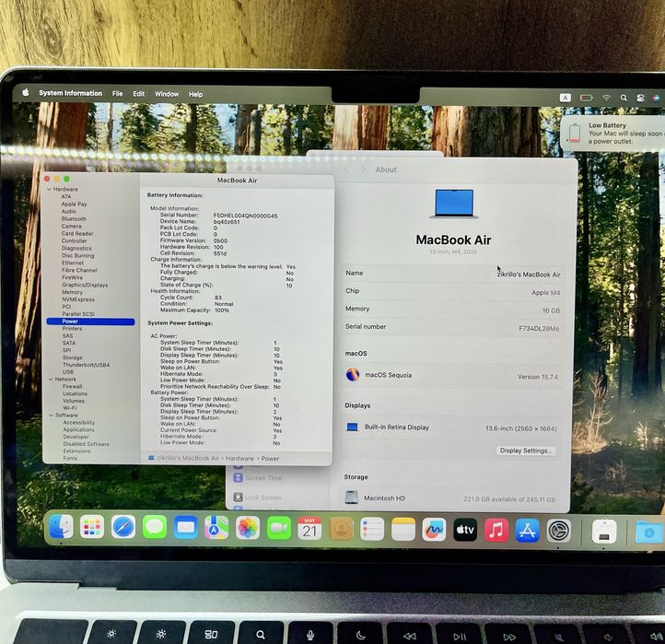Collapse the Network section
Image resolution: width=665 pixels, height=644 pixels.
(51, 380)
